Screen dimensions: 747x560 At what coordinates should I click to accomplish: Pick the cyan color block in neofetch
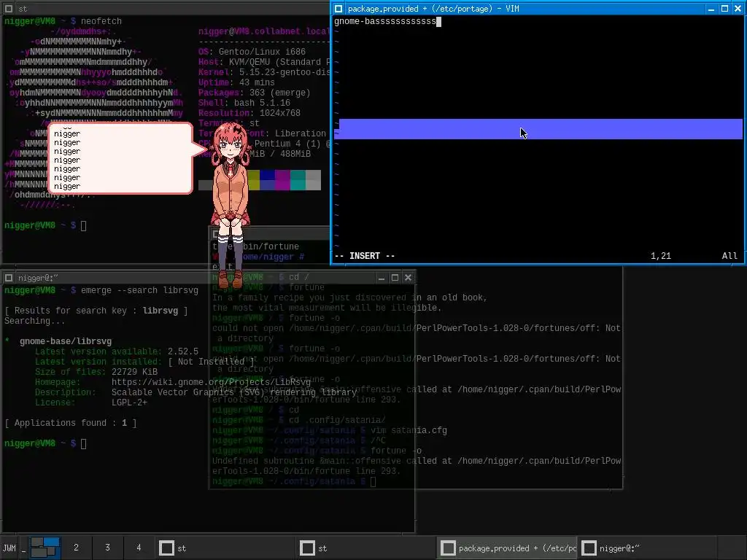point(298,180)
